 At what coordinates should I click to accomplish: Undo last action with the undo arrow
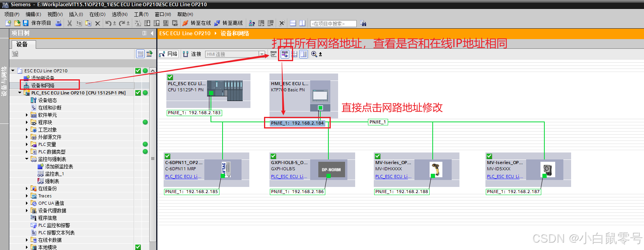coord(108,23)
